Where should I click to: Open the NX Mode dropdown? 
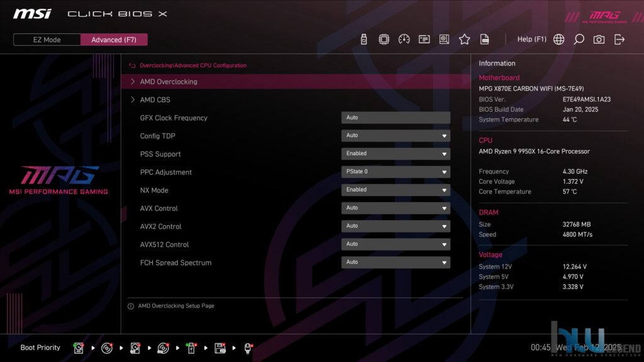pos(396,190)
